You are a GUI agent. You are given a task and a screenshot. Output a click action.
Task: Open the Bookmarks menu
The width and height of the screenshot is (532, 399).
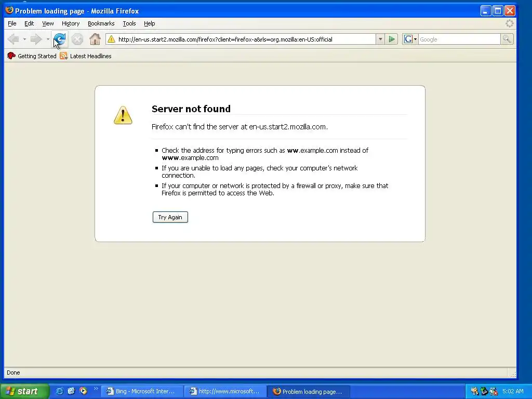101,23
